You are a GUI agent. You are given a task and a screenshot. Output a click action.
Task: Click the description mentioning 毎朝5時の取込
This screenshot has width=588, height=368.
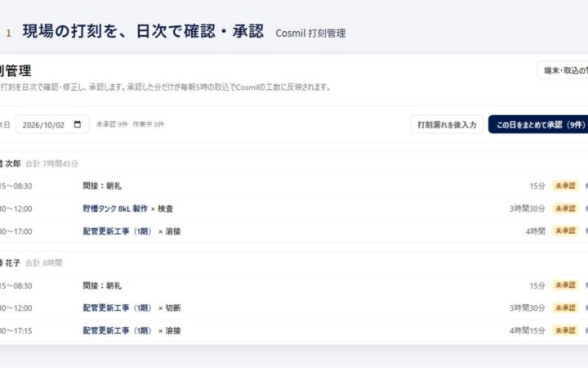[165, 88]
